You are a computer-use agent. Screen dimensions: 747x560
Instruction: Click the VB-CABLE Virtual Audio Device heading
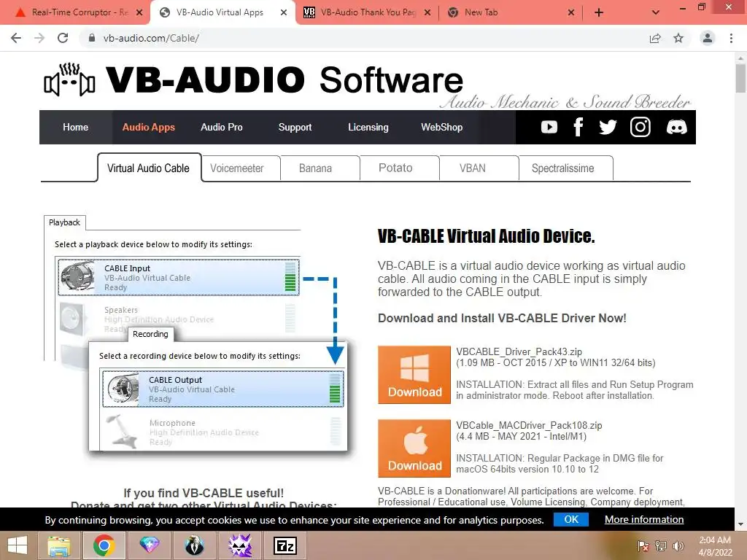pyautogui.click(x=487, y=236)
